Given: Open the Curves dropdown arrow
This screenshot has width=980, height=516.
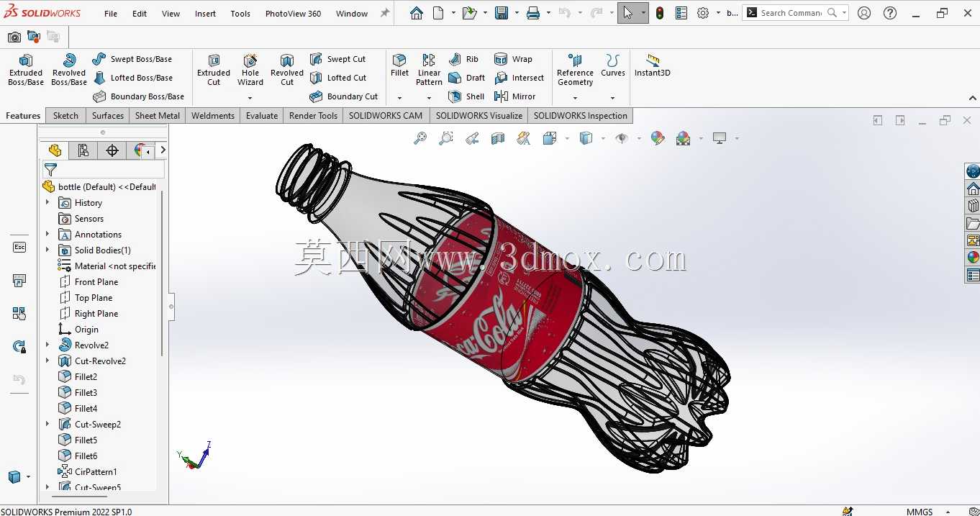Looking at the screenshot, I should click(613, 98).
